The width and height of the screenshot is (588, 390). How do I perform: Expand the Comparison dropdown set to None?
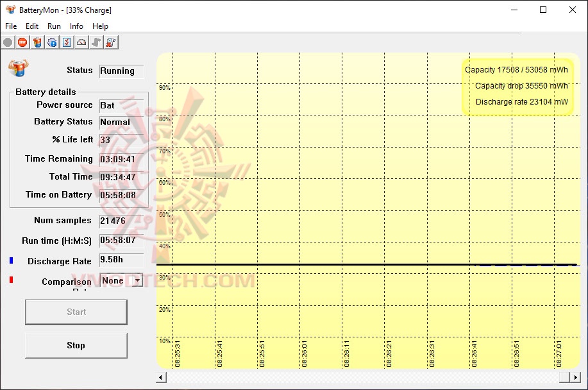click(x=138, y=280)
